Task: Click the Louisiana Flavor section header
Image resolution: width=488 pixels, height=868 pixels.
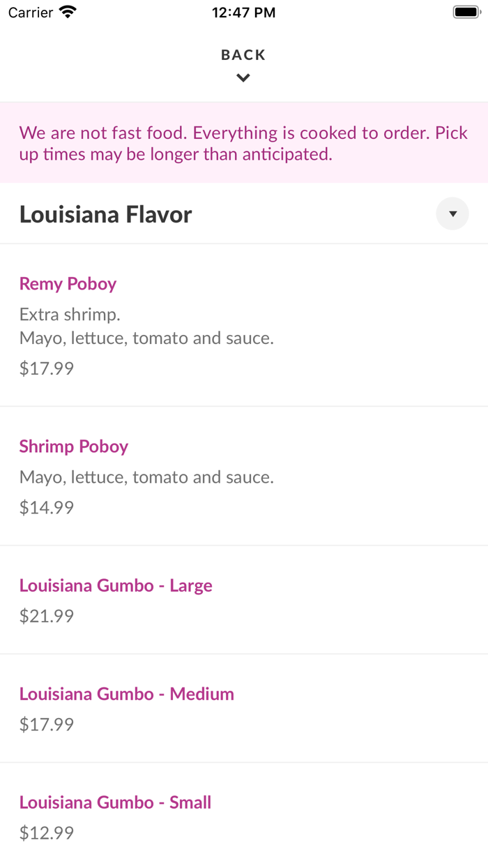Action: [105, 214]
